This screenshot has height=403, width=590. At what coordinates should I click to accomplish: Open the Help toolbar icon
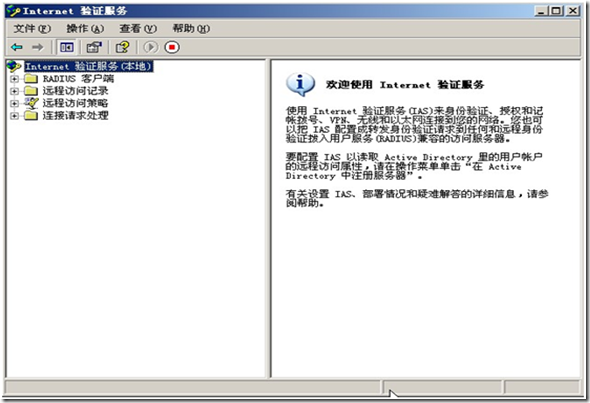click(122, 47)
